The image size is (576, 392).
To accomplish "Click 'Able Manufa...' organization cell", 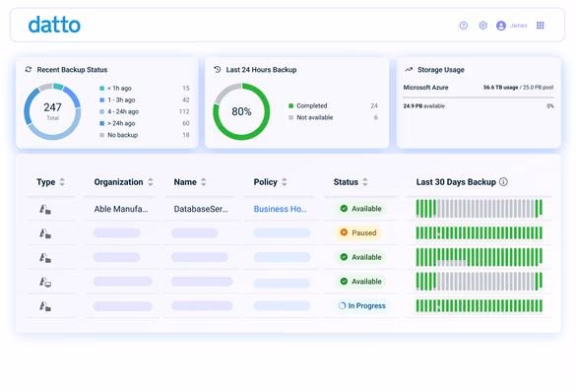I will click(121, 209).
